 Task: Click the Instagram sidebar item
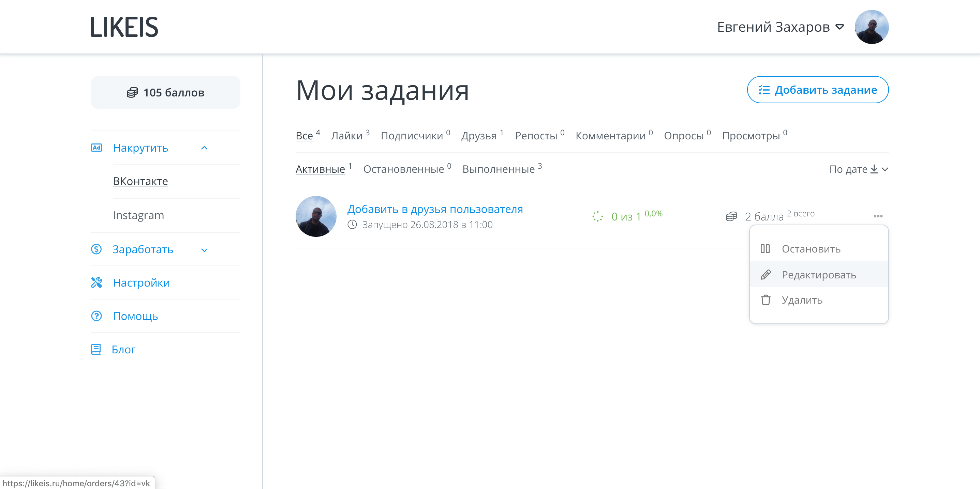tap(138, 215)
